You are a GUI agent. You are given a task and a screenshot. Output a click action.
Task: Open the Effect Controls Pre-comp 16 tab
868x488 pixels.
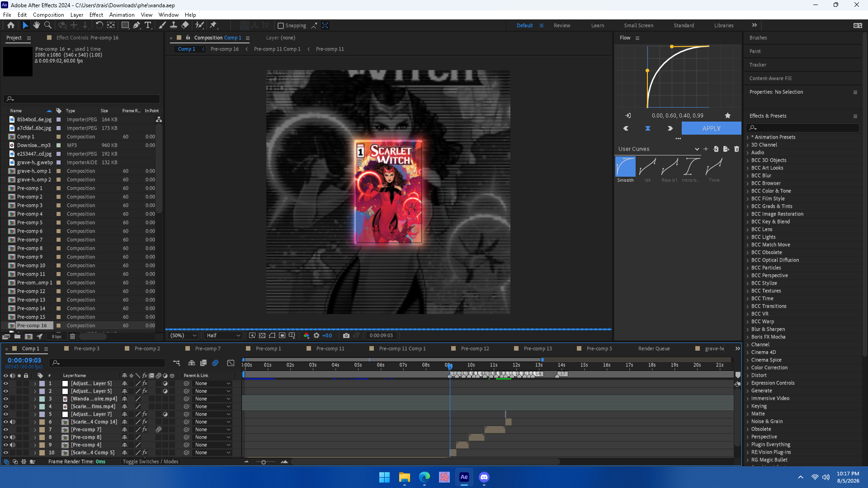[x=87, y=38]
